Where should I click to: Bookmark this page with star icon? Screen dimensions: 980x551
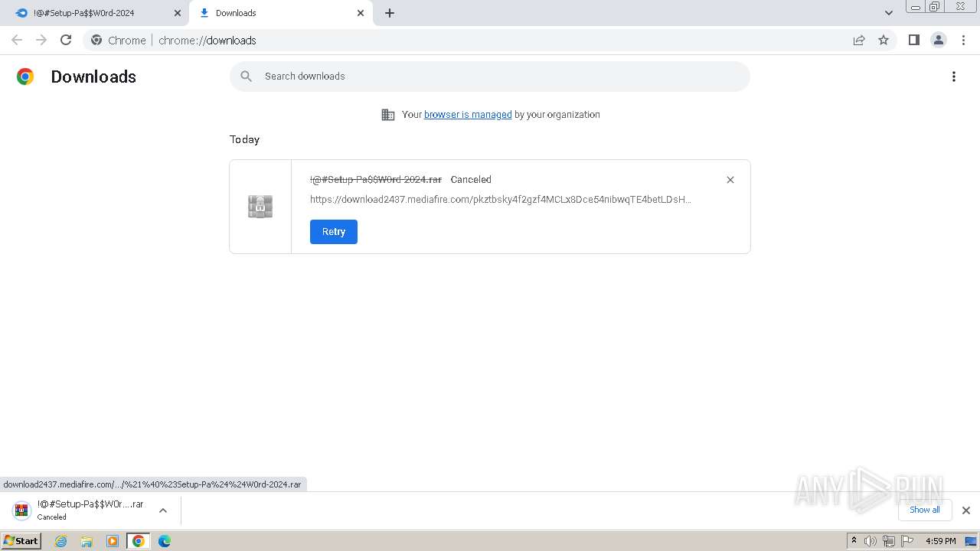coord(884,40)
